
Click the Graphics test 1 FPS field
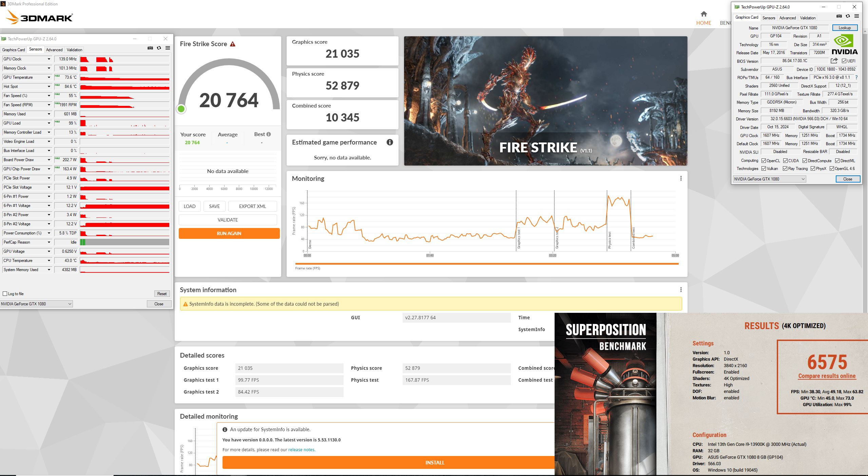point(289,380)
